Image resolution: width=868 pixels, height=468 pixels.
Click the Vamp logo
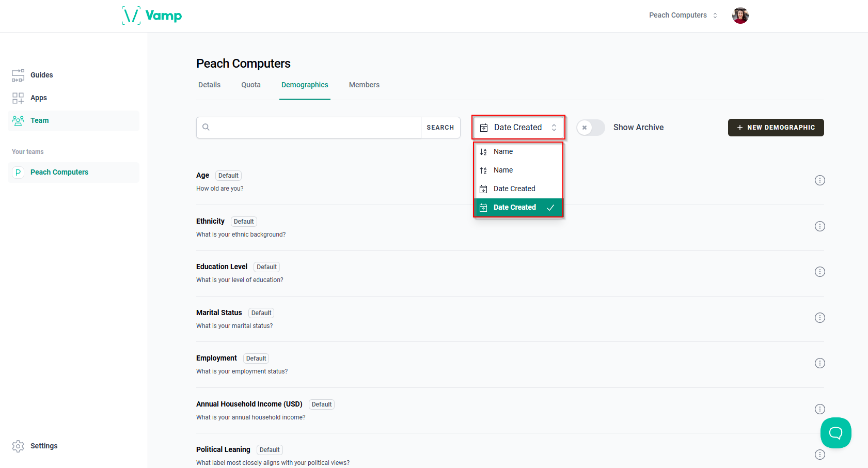coord(152,15)
